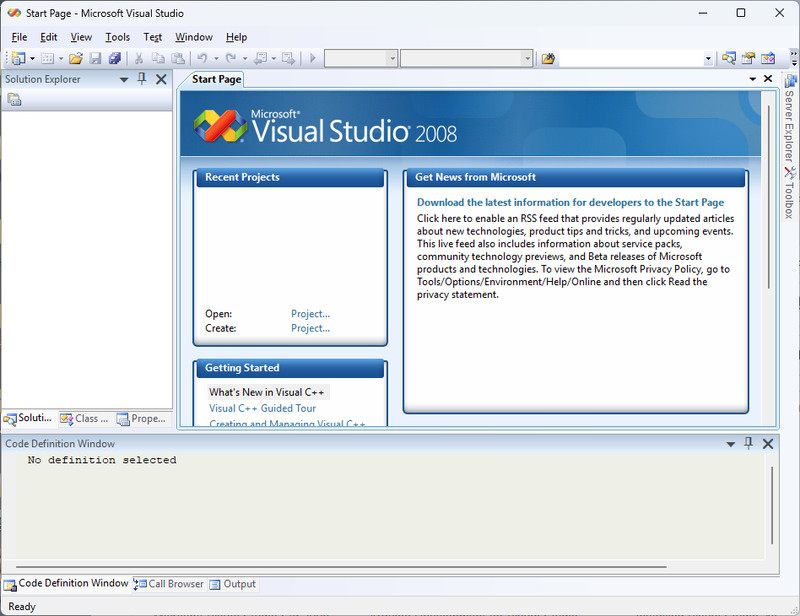Viewport: 800px width, 616px height.
Task: Click the Copy toolbar icon
Action: (x=158, y=58)
